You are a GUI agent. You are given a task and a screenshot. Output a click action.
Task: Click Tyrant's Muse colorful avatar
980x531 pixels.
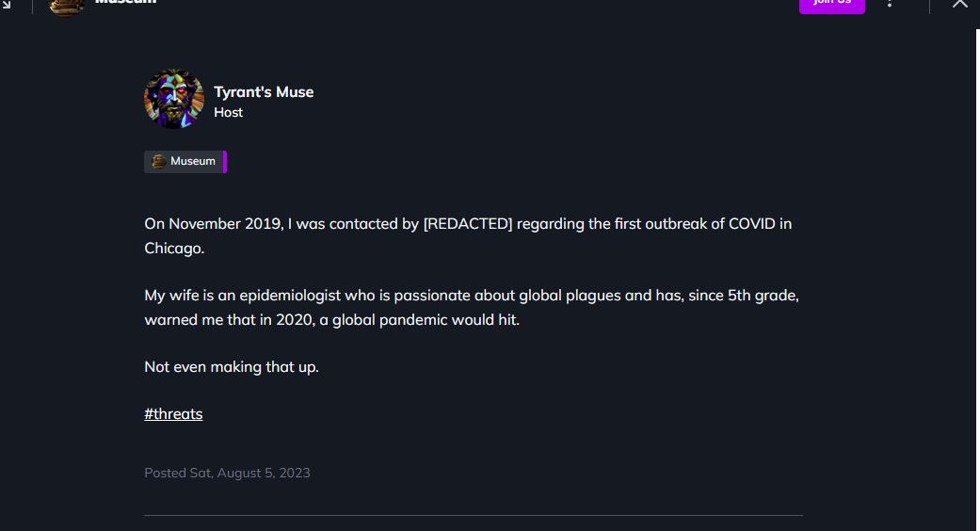[x=174, y=99]
